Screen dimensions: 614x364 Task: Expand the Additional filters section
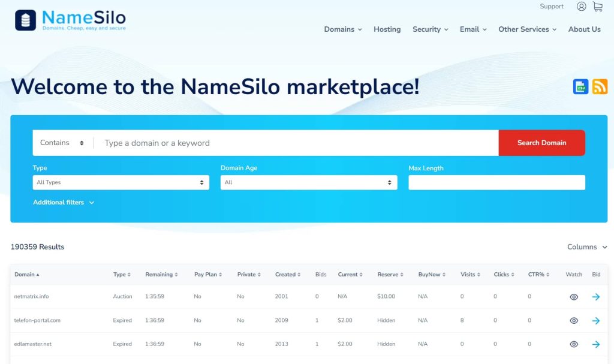(x=64, y=203)
